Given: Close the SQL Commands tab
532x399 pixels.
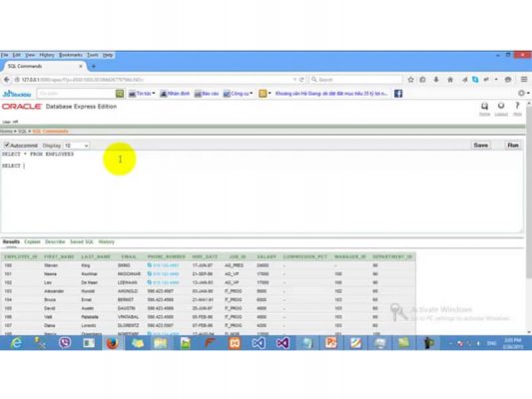Looking at the screenshot, I should [81, 66].
